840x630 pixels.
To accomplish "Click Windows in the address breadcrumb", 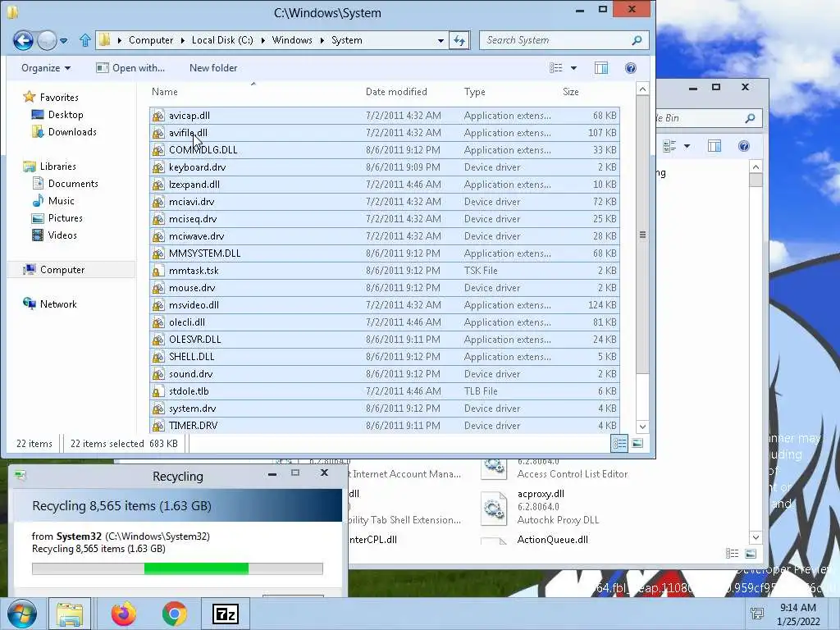I will tap(292, 40).
